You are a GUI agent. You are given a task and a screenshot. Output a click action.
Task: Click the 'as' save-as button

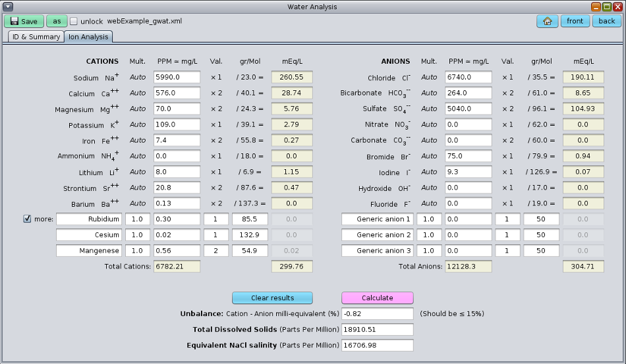coord(57,21)
